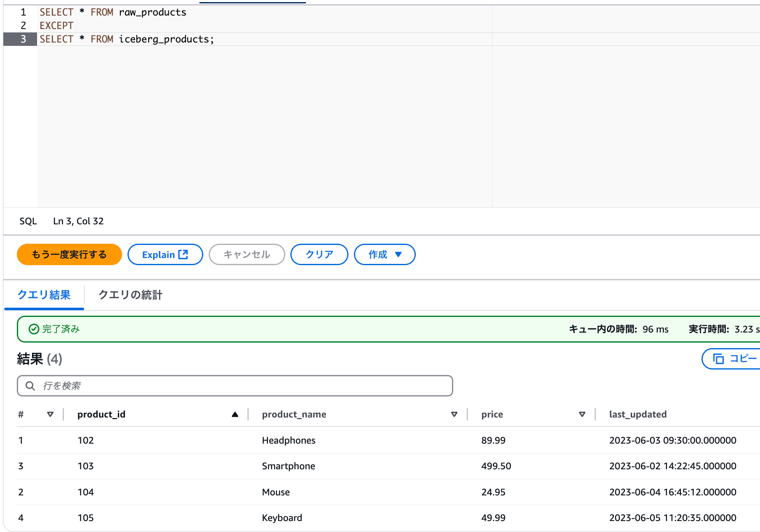Click the product_id column header label
This screenshot has height=532, width=760.
pyautogui.click(x=101, y=414)
